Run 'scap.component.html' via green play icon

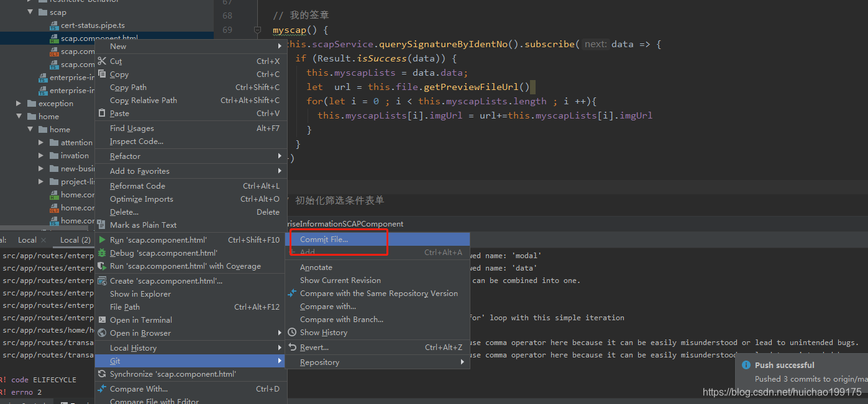point(103,240)
